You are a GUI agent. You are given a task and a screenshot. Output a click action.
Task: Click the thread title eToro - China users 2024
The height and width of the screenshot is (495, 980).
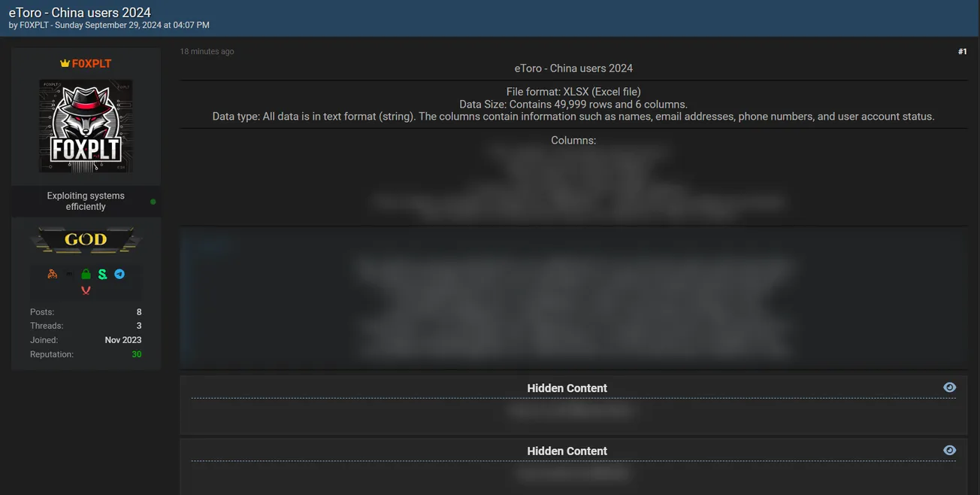click(x=80, y=13)
